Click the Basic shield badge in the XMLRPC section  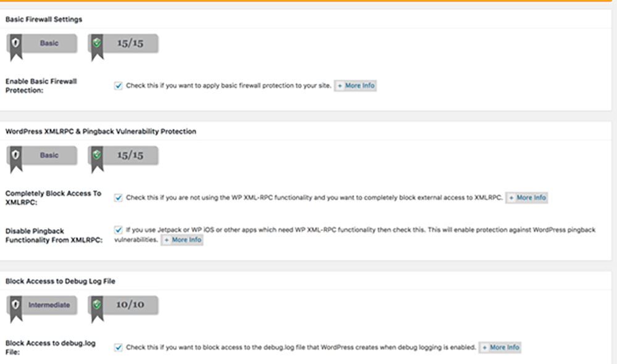click(x=42, y=156)
